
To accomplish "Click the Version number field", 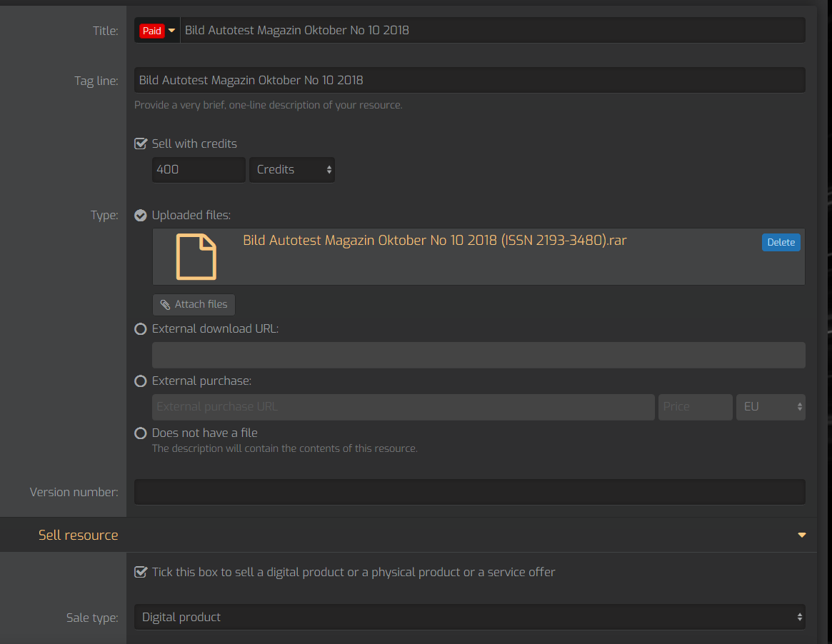I will coord(470,493).
